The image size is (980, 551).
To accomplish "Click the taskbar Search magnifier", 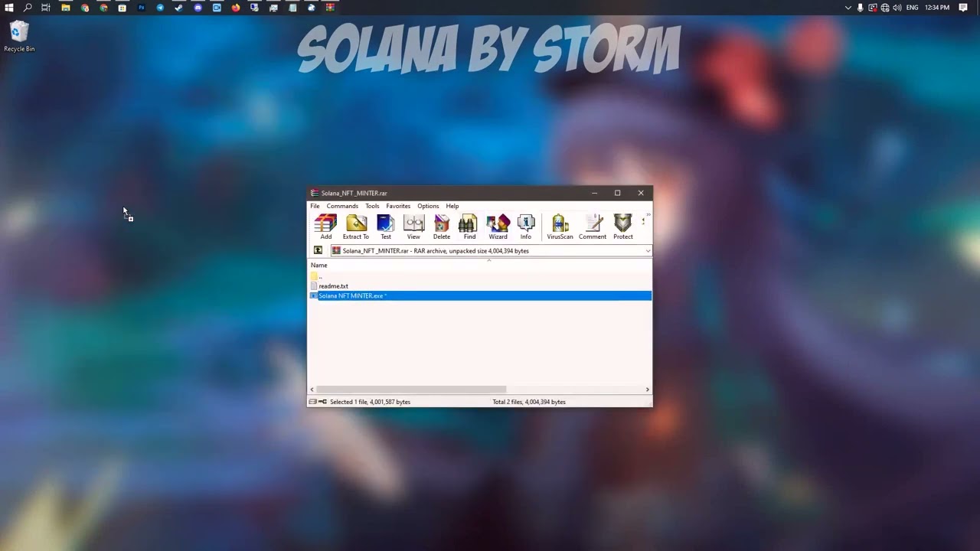I will [x=28, y=8].
